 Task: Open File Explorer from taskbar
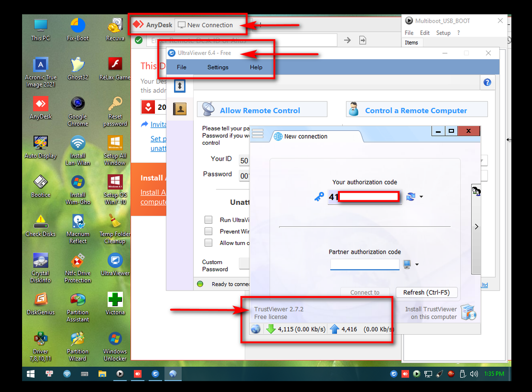click(x=102, y=374)
